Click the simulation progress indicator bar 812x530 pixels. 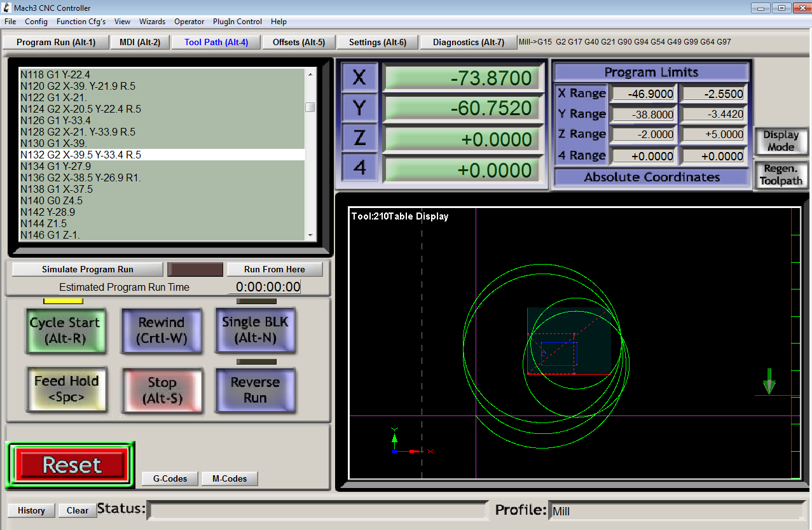coord(195,269)
